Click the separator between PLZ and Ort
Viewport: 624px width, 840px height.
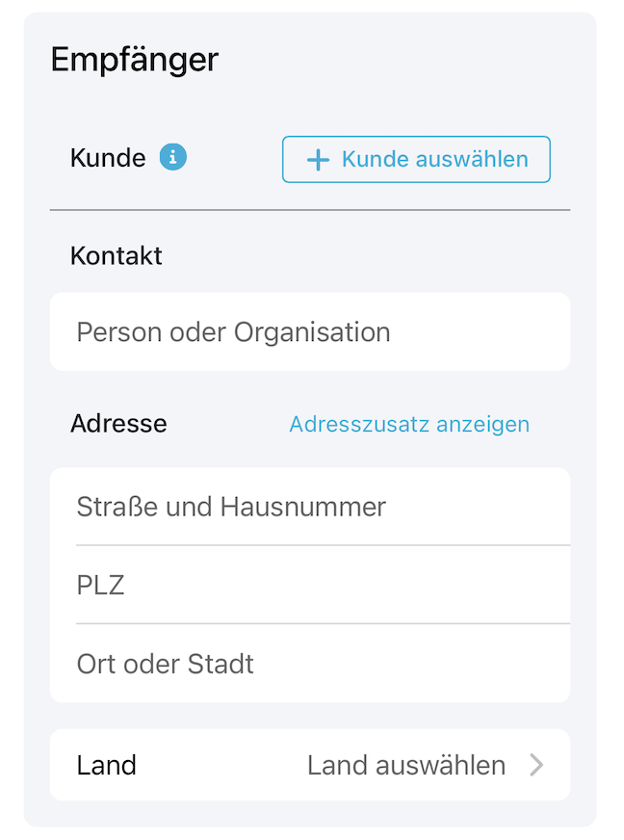point(323,623)
